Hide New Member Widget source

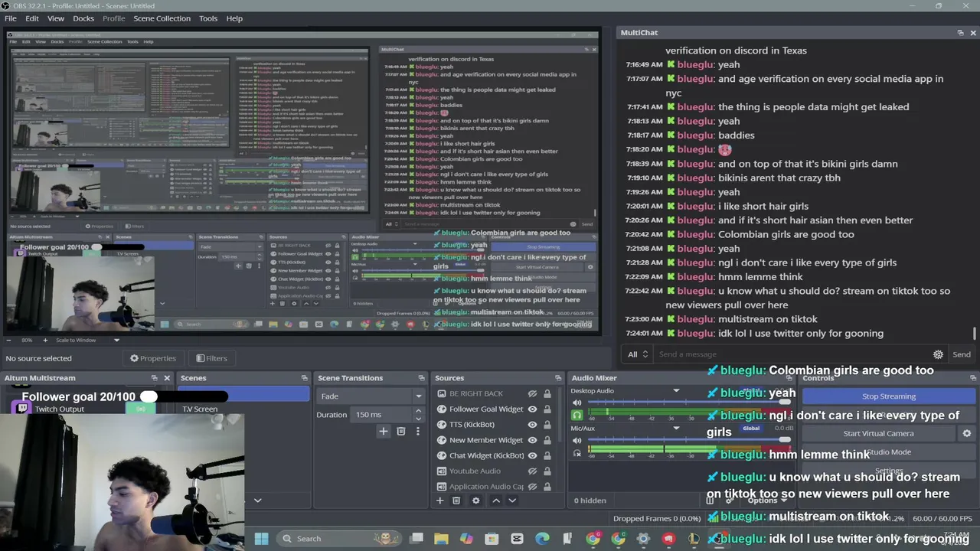coord(532,440)
